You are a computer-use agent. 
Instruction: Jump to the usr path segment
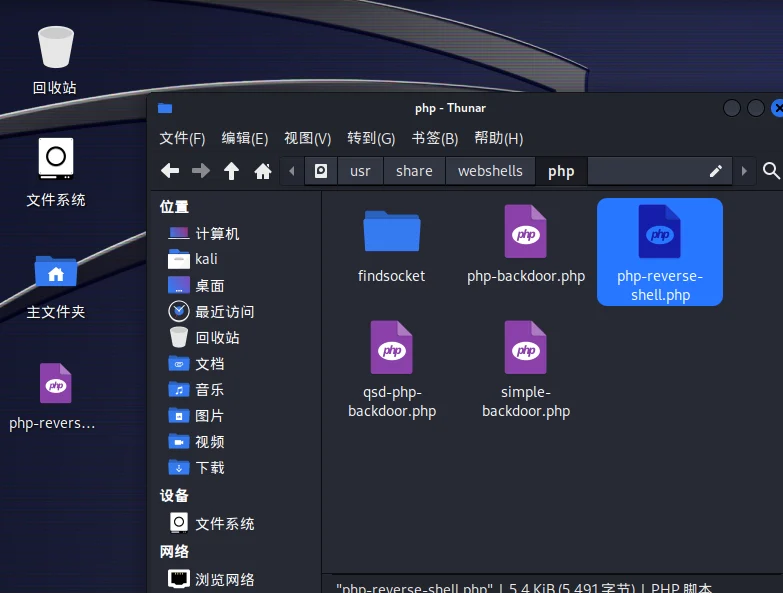(x=360, y=171)
